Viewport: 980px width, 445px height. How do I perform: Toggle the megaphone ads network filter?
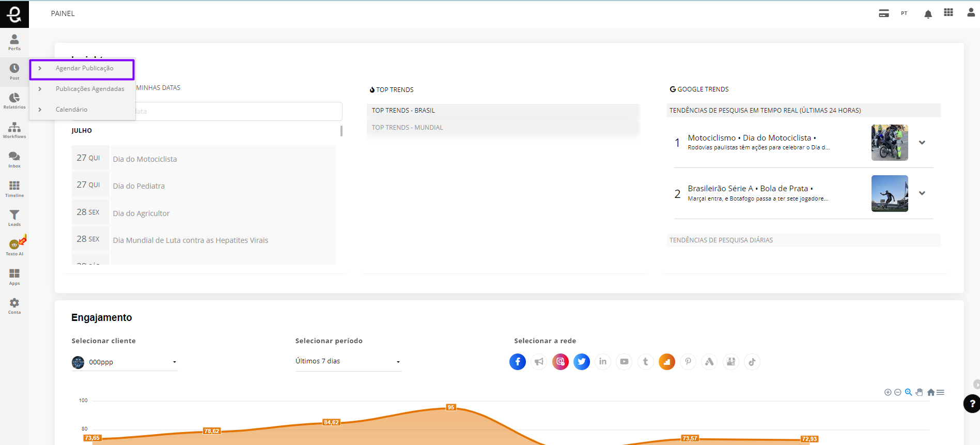539,362
